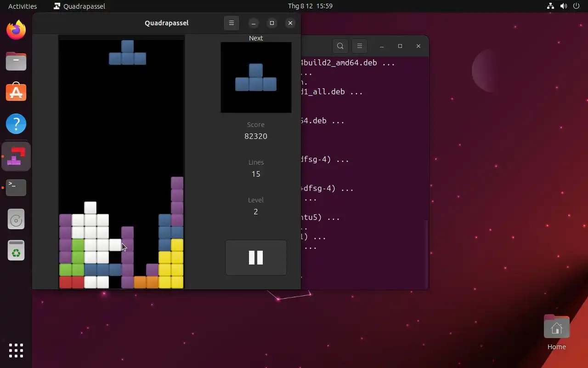This screenshot has height=368, width=588.
Task: Click the Level value 2
Action: 256,212
